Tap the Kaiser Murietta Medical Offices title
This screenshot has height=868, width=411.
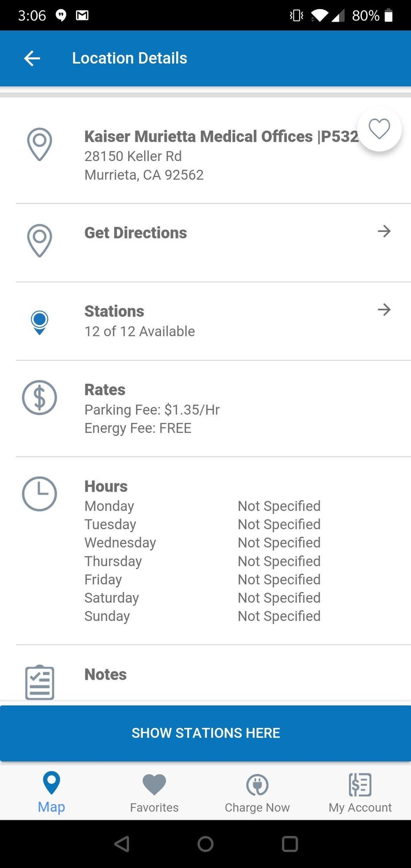221,137
